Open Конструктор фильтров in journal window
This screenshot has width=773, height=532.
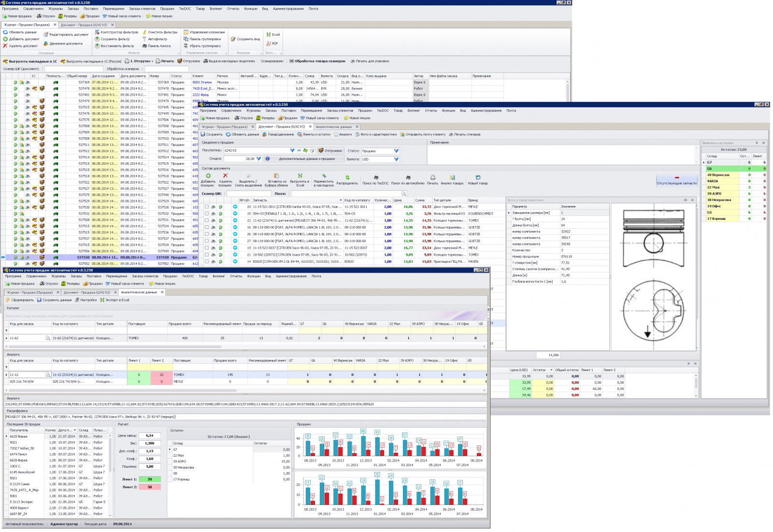(x=116, y=32)
